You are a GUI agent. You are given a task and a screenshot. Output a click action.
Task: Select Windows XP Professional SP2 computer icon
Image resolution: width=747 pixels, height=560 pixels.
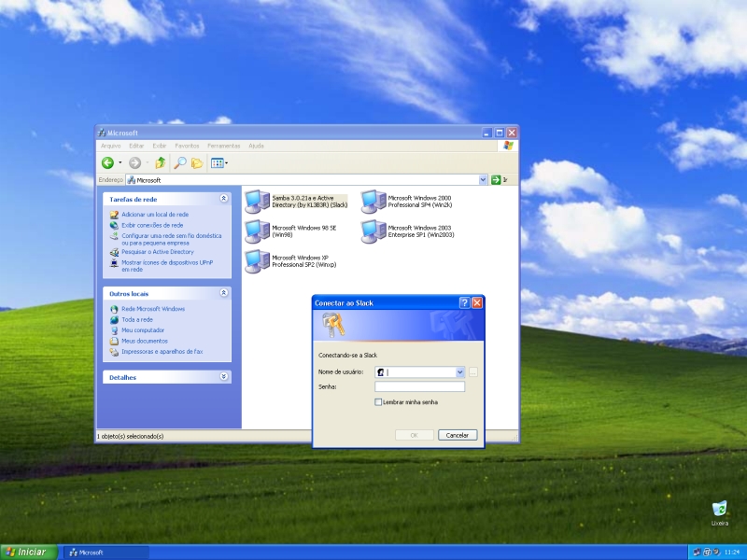coord(258,261)
